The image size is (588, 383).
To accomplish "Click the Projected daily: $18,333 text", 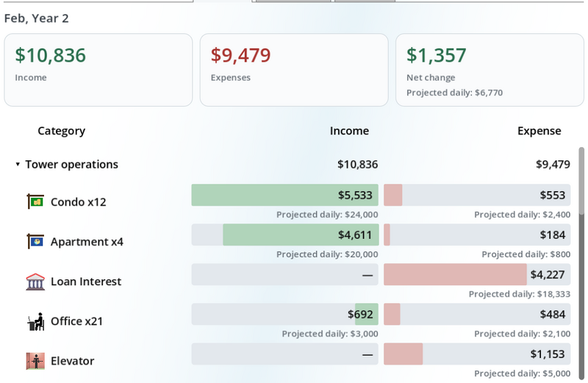I will (520, 294).
